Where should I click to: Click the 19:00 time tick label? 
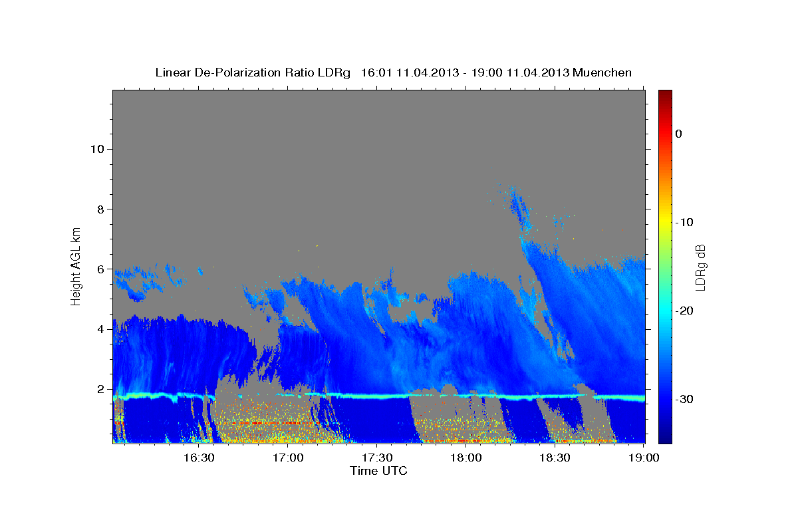(x=644, y=458)
